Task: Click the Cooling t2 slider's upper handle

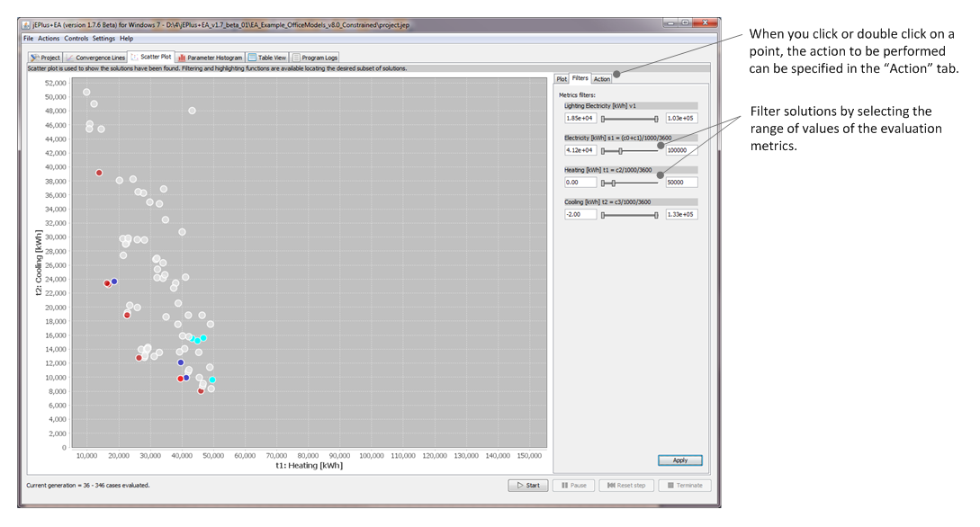Action: click(x=656, y=216)
